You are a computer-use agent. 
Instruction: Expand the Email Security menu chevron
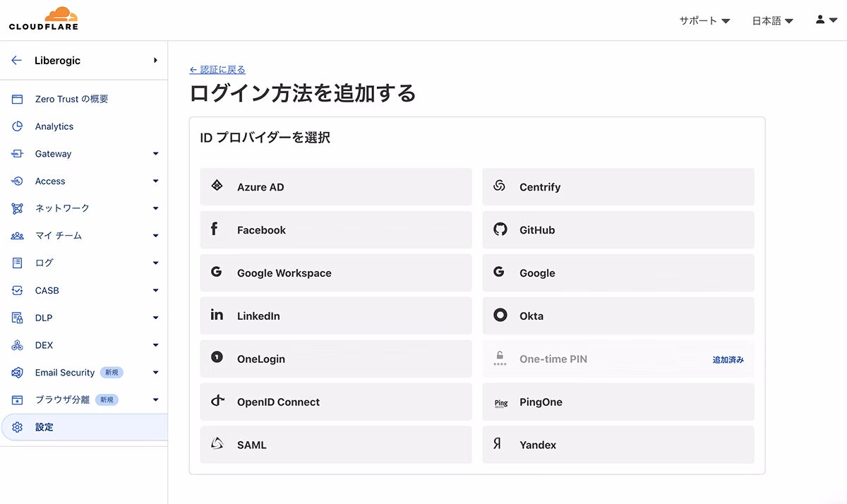point(155,373)
